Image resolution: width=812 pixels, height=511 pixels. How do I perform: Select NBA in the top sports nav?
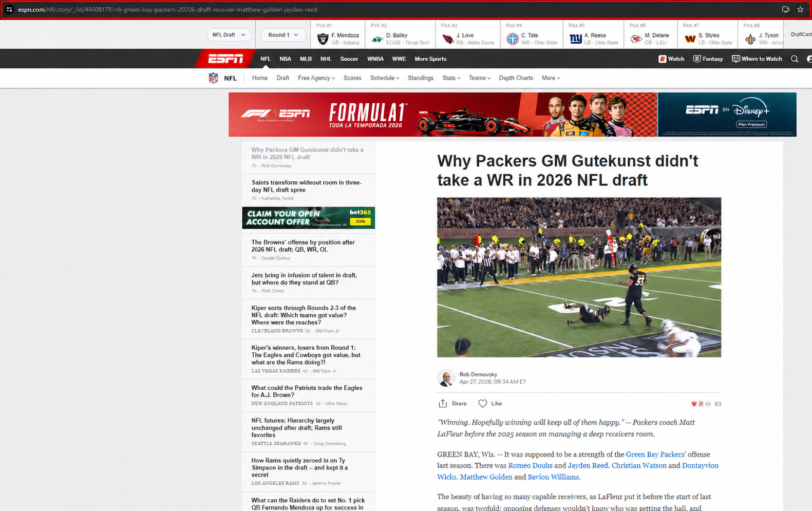pos(285,59)
